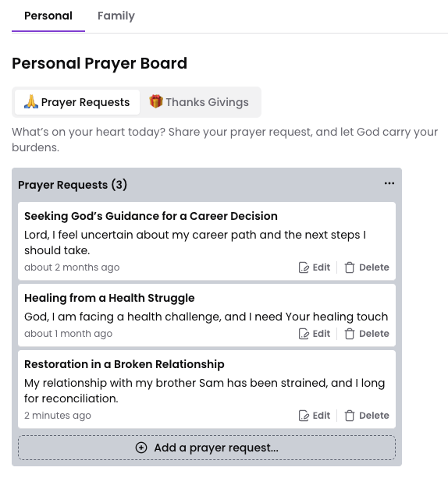Click the Edit label on Health Struggle request
This screenshot has width=448, height=478.
[322, 334]
